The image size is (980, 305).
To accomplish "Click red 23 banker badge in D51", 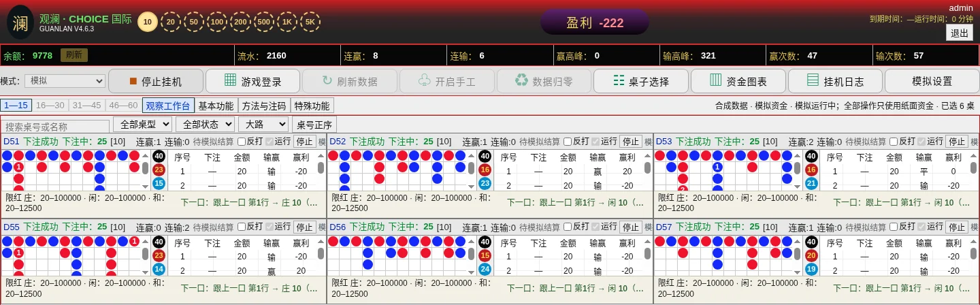I will pos(159,170).
